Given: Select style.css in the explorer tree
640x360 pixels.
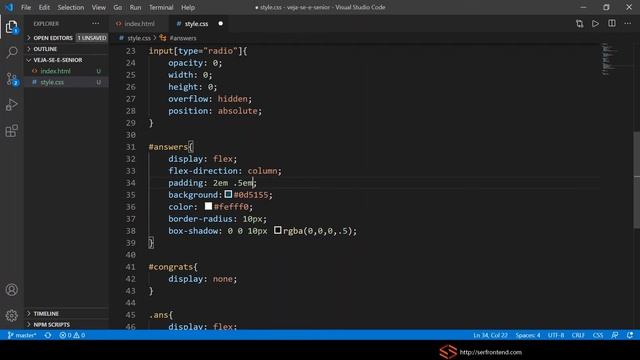Looking at the screenshot, I should click(x=52, y=82).
